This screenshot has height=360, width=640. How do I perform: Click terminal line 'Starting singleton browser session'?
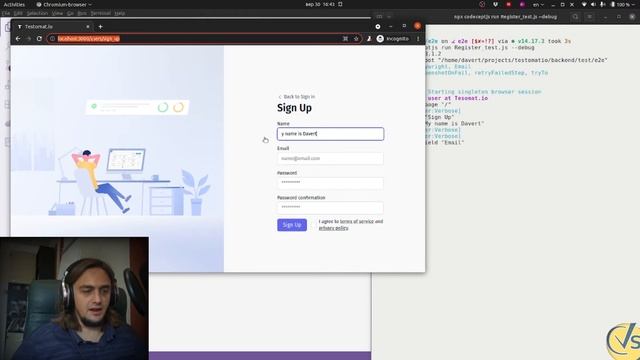(x=484, y=92)
